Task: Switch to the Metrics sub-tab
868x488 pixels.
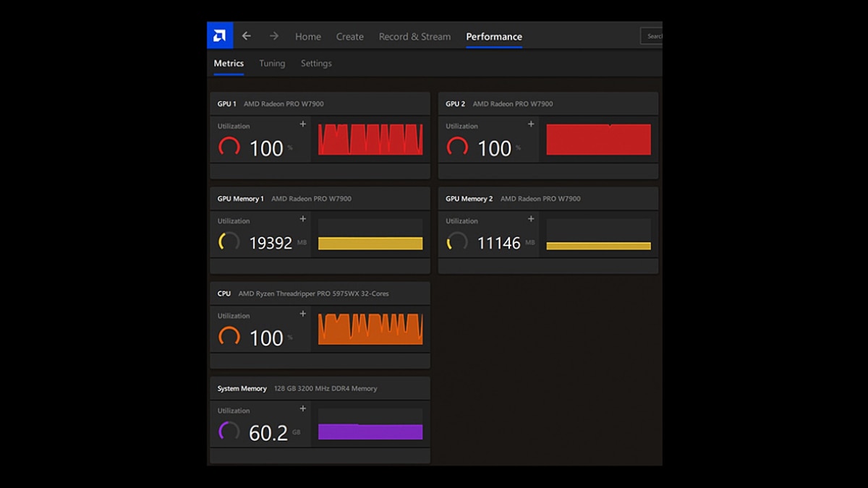Action: click(229, 64)
